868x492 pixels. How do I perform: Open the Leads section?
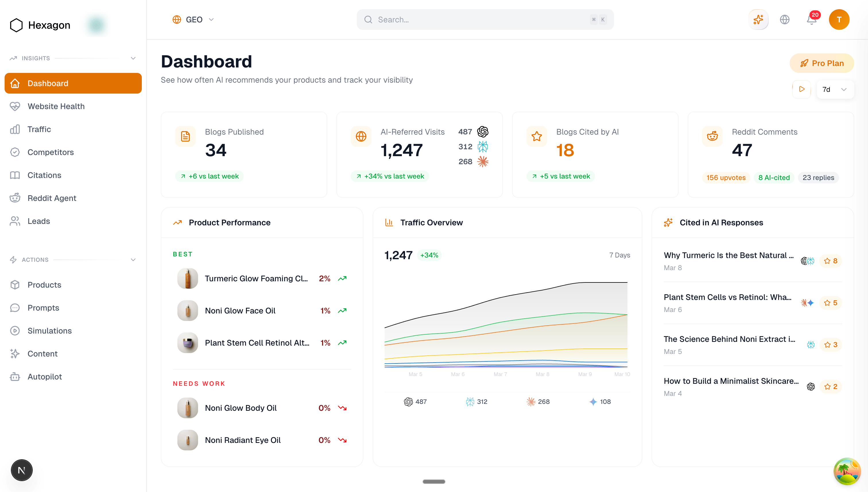(x=38, y=221)
